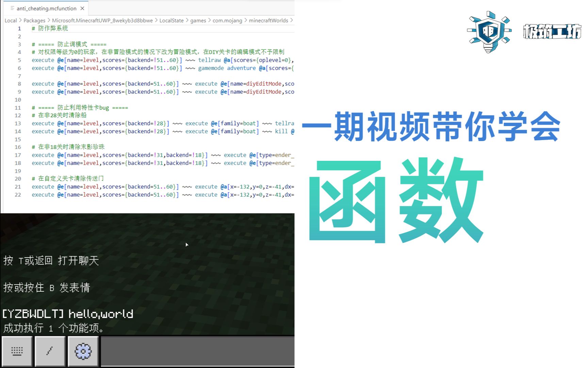Select the anti_cheating.mcfunction editor tab
Image resolution: width=588 pixels, height=368 pixels.
[x=47, y=8]
